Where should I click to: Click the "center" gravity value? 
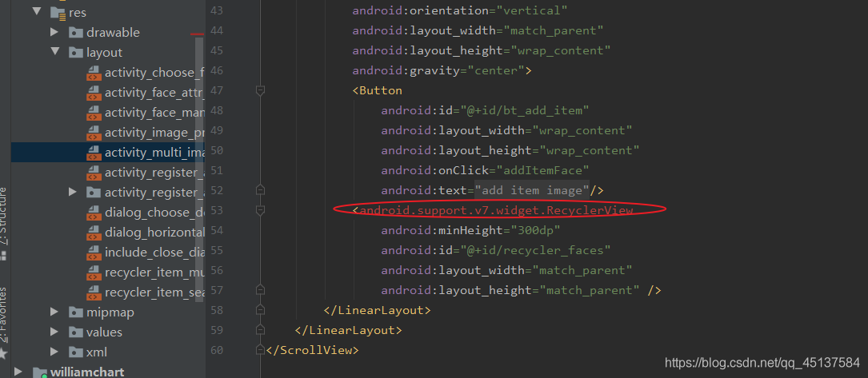pos(497,70)
